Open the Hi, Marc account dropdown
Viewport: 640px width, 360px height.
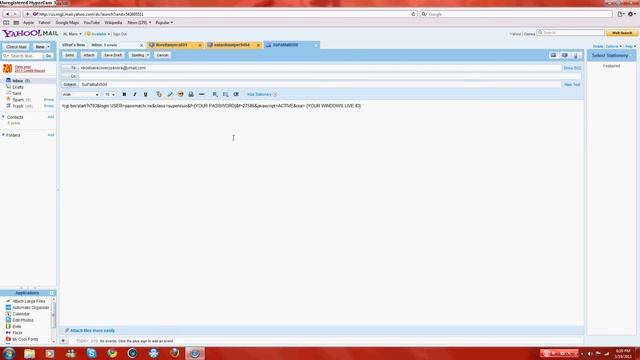pyautogui.click(x=72, y=34)
